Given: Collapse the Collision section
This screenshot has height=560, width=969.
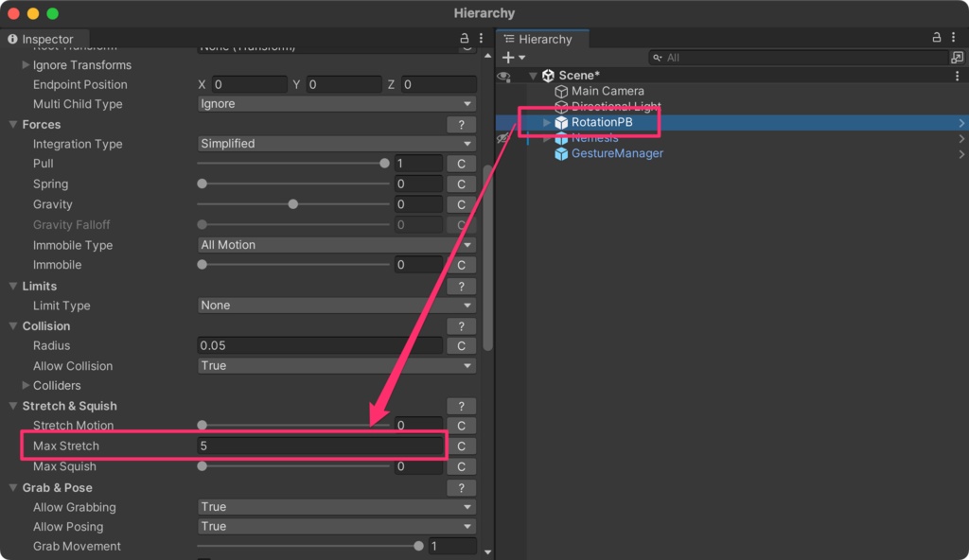Looking at the screenshot, I should pyautogui.click(x=13, y=325).
